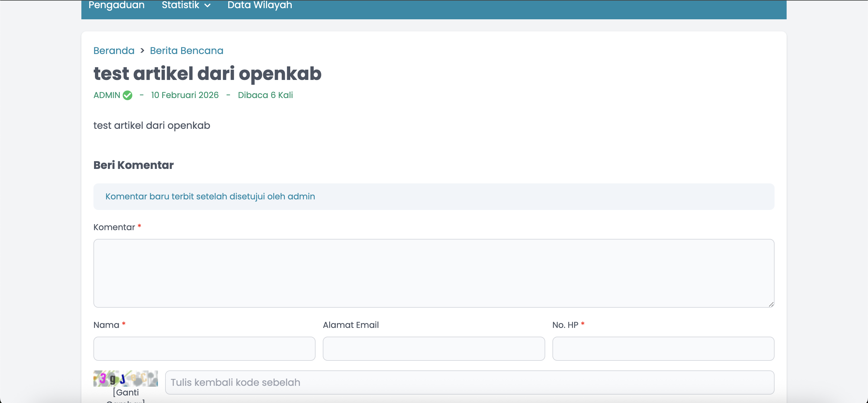Go to the Data Wilayah page

(x=259, y=5)
